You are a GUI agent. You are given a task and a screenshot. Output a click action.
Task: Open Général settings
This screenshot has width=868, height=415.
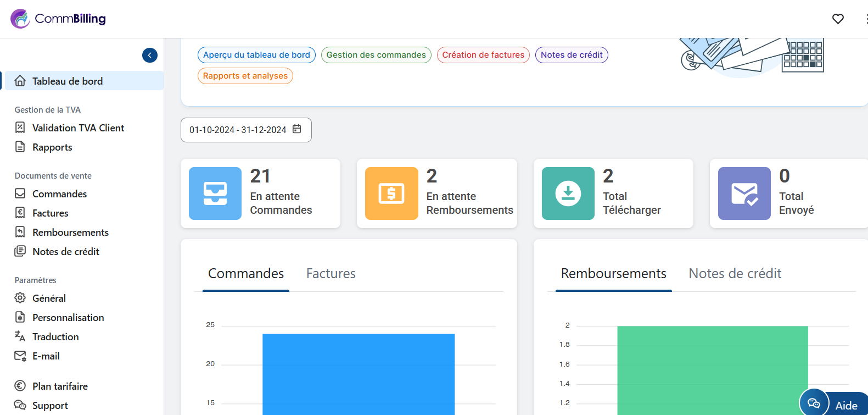tap(49, 298)
